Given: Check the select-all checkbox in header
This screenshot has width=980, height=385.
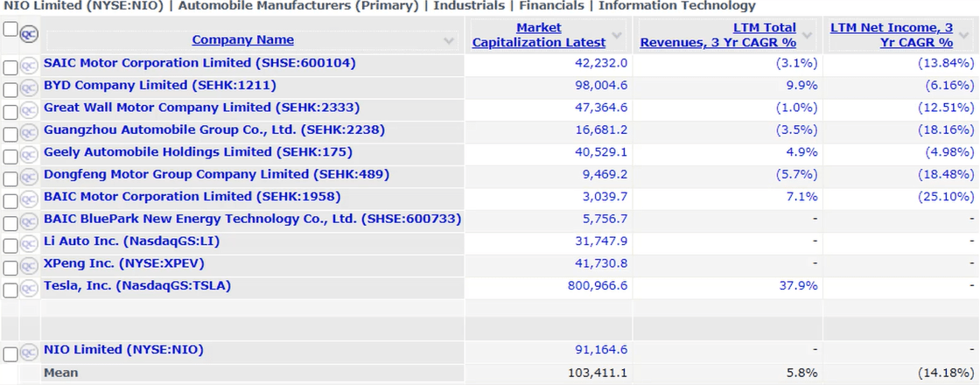Looking at the screenshot, I should pos(10,30).
